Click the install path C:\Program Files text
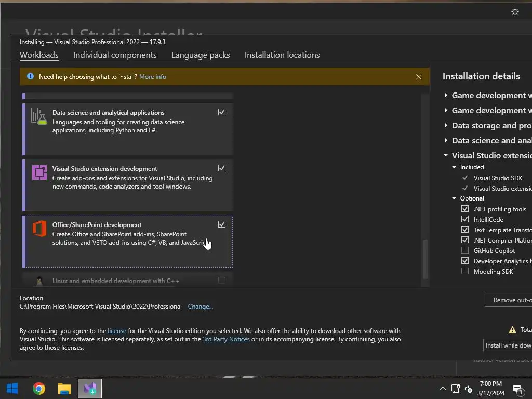The height and width of the screenshot is (399, 532). [x=100, y=307]
